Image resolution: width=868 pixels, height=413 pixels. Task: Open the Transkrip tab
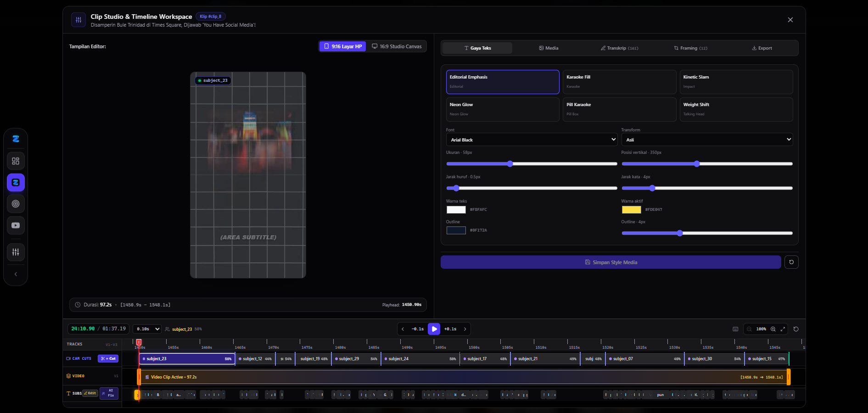[x=619, y=48]
